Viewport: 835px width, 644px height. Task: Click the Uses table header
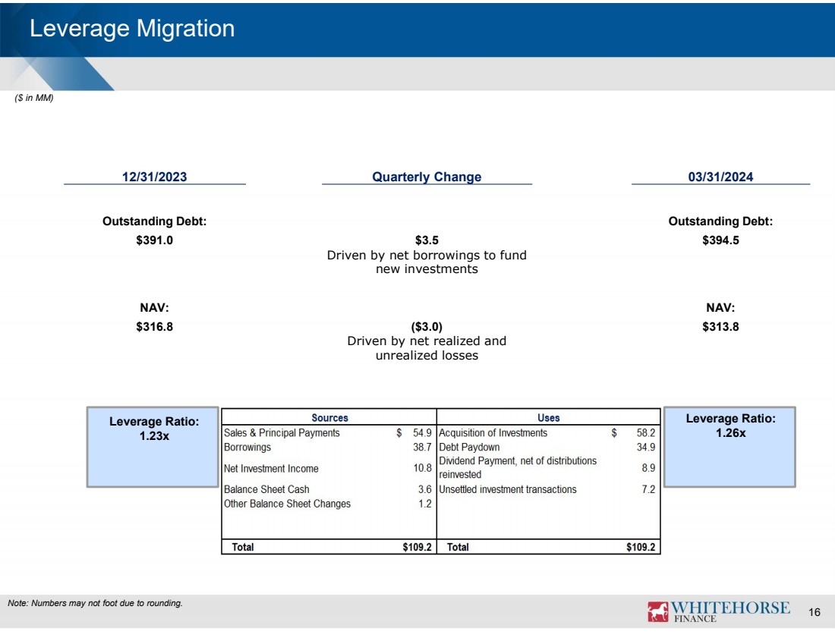point(548,417)
